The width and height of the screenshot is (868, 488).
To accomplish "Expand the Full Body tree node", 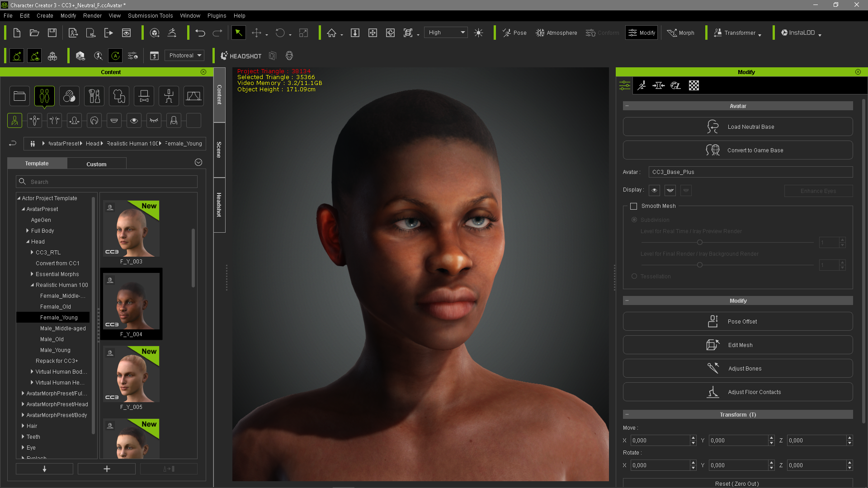I will (28, 230).
